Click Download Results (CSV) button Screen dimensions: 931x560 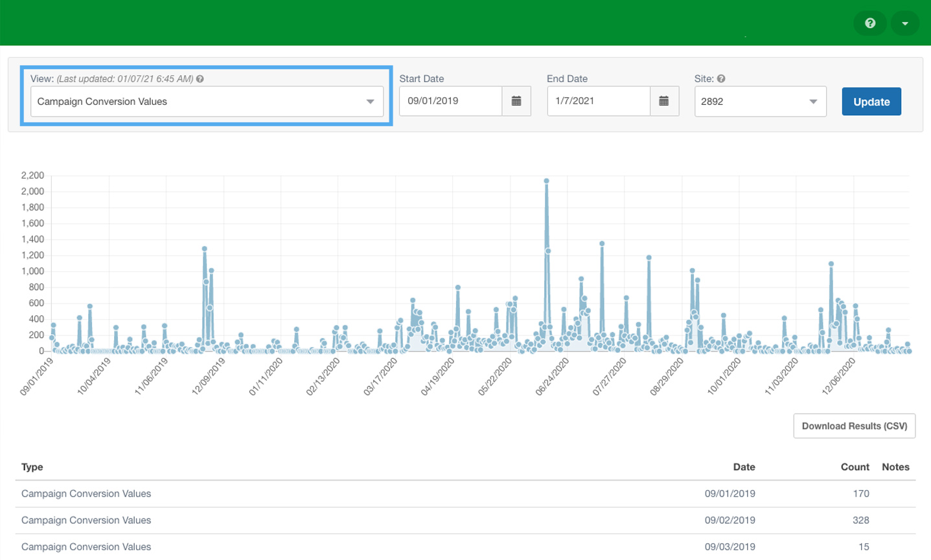[854, 426]
